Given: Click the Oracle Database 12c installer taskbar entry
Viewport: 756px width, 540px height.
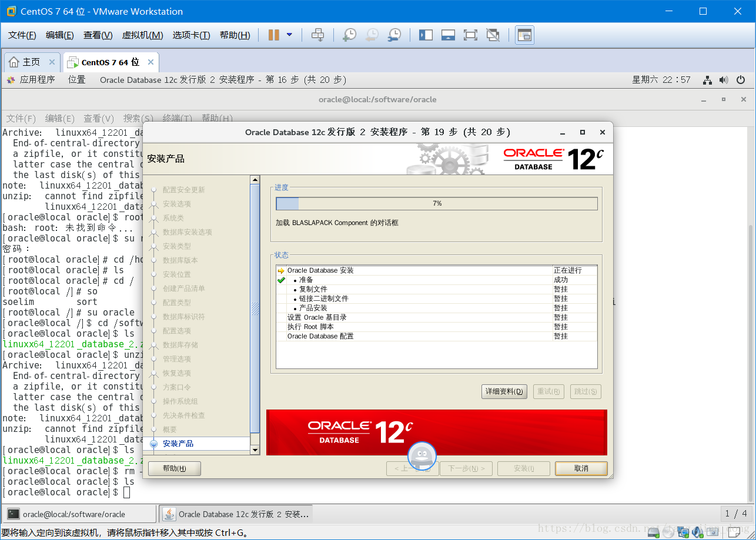Looking at the screenshot, I should [236, 514].
